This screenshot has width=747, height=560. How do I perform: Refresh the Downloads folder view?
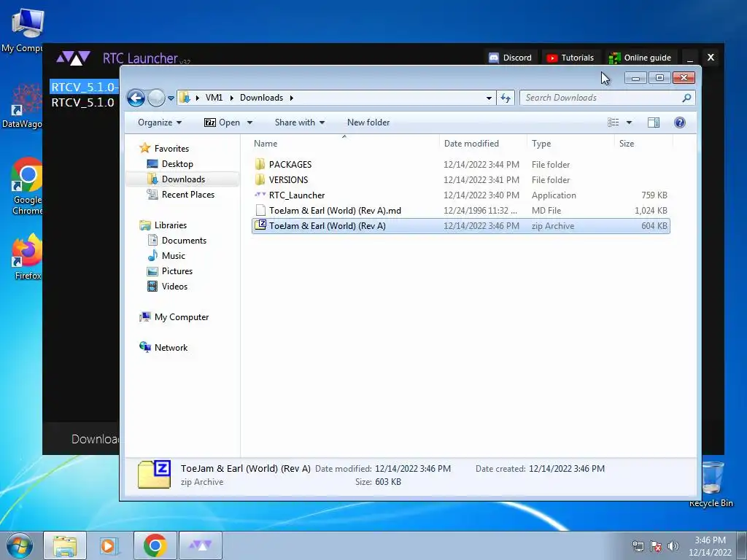pos(506,98)
